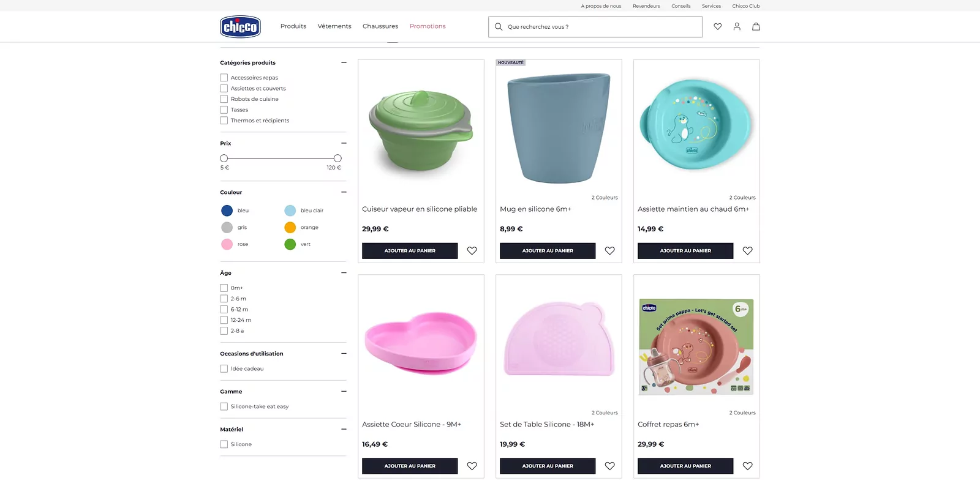This screenshot has width=980, height=489.
Task: Open the Produits menu
Action: (293, 26)
